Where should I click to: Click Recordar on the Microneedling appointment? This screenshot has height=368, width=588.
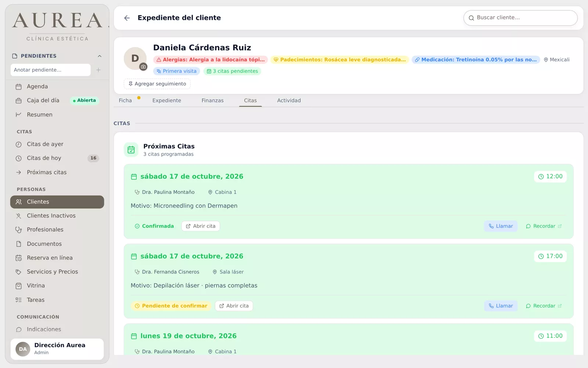544,226
